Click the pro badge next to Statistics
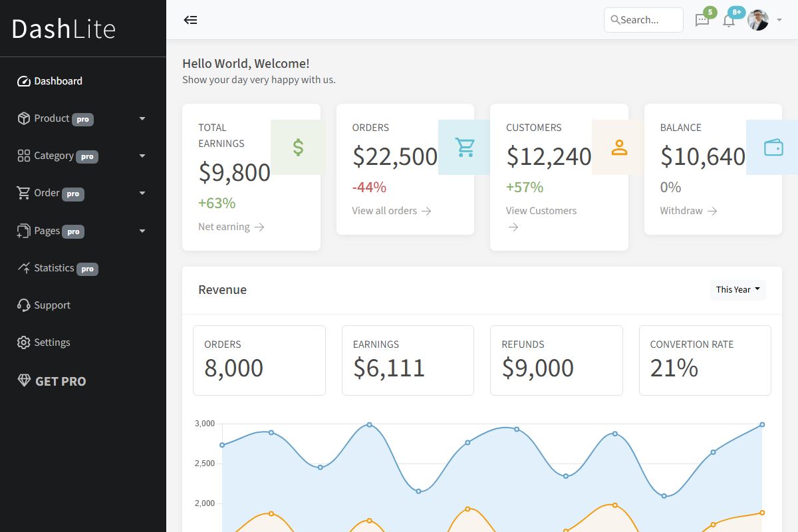 87,269
